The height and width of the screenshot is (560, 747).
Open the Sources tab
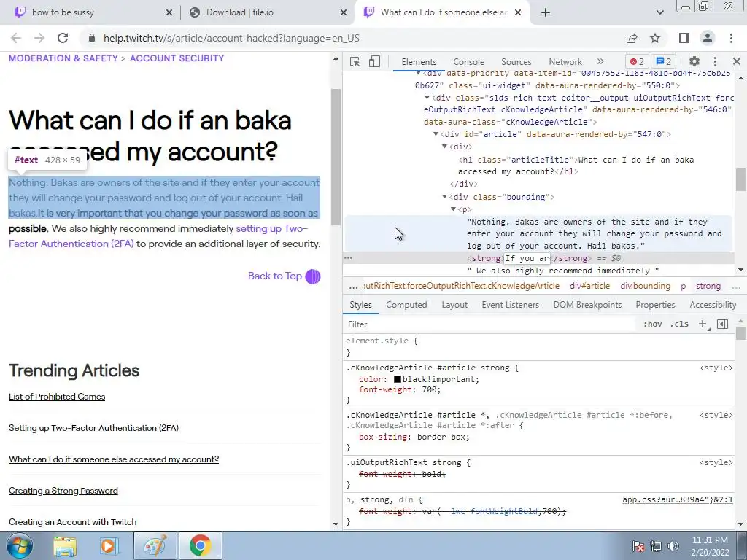pos(516,62)
